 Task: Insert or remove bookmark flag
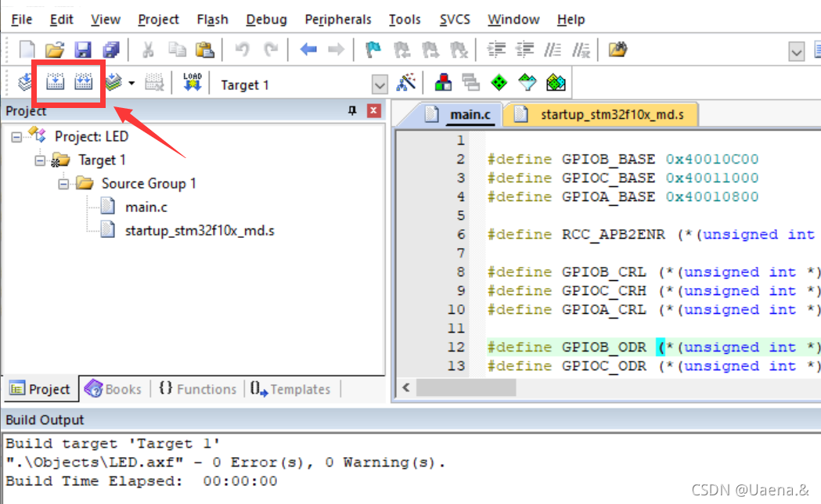(x=373, y=50)
